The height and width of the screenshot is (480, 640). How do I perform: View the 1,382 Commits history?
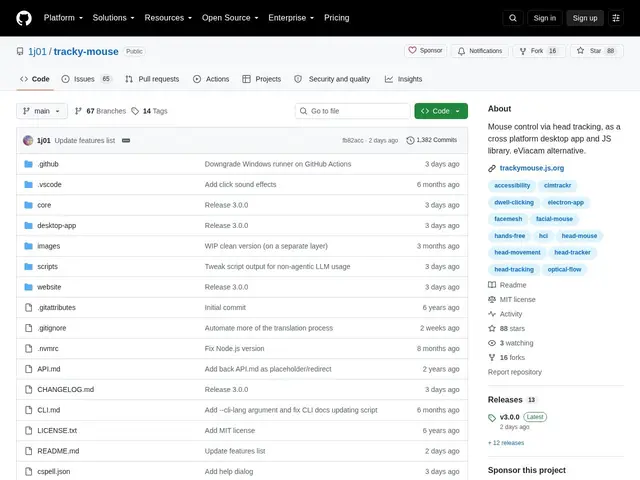point(432,140)
